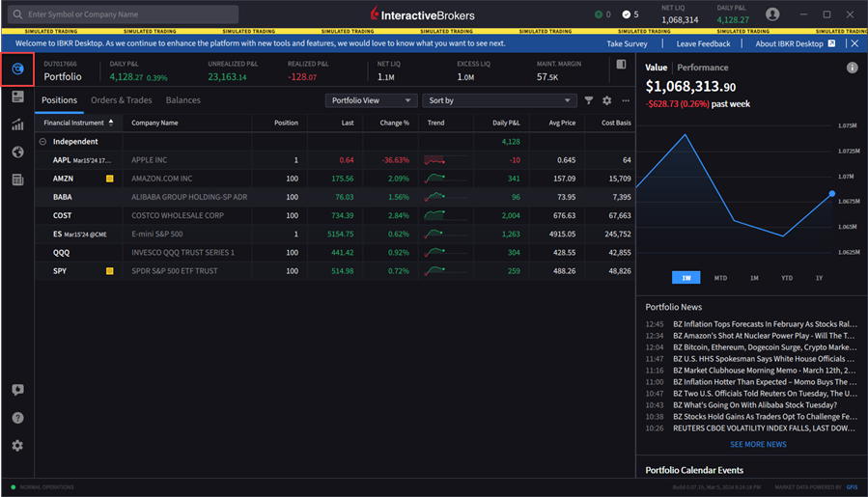Open the About IBKR Desktop link
The image size is (868, 497).
[789, 43]
